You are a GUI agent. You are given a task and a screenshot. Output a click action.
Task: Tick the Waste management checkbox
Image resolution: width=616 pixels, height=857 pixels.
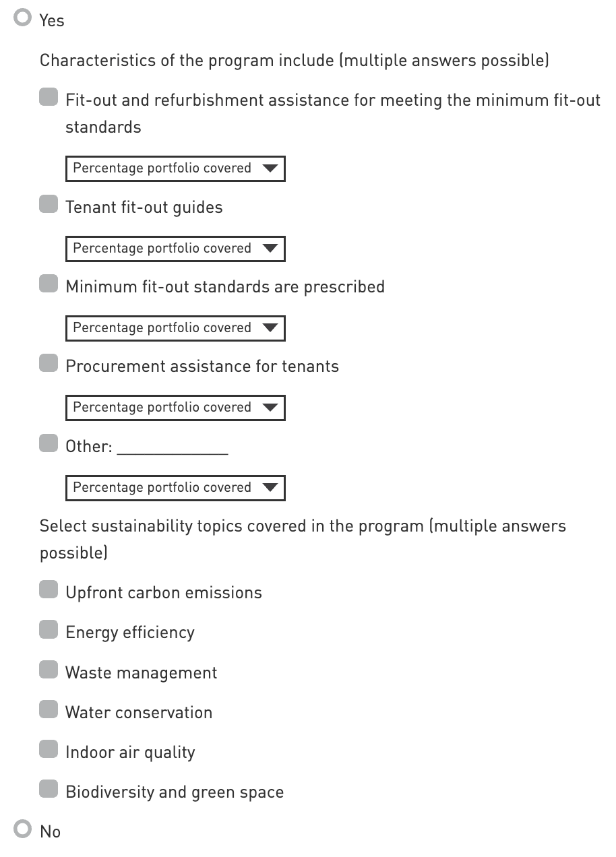pyautogui.click(x=49, y=670)
